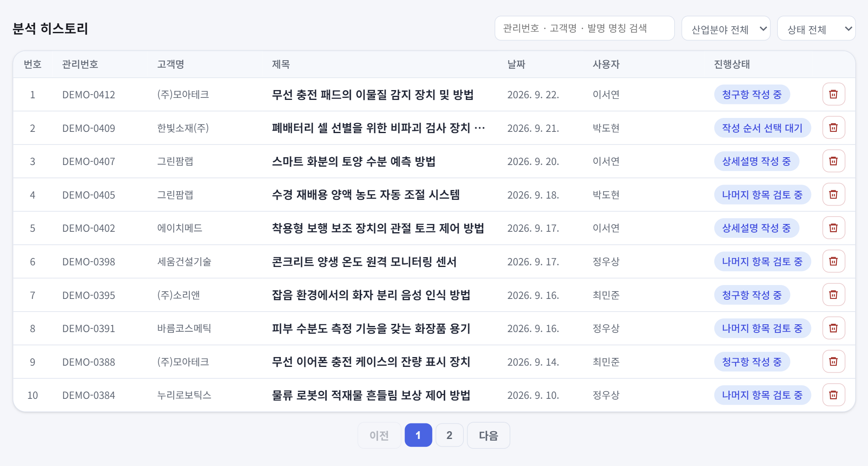Open 스마트 화분의 토양 수분 예측 방법
Viewport: 868px width, 466px height.
click(353, 161)
